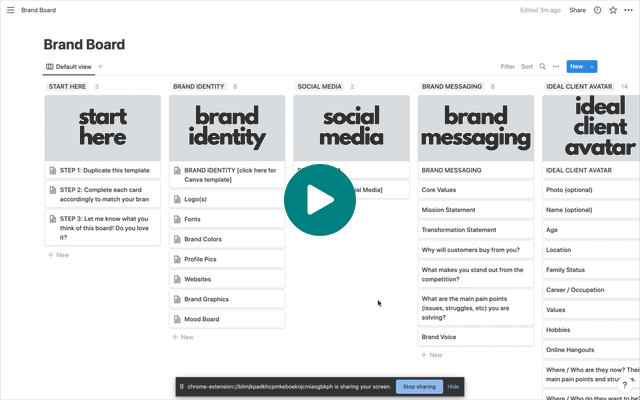Open the Name (optional) card
The image size is (640, 400).
click(591, 210)
